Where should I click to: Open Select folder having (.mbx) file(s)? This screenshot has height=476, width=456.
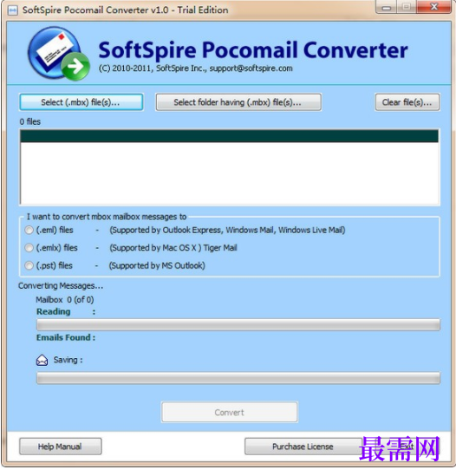pos(238,102)
